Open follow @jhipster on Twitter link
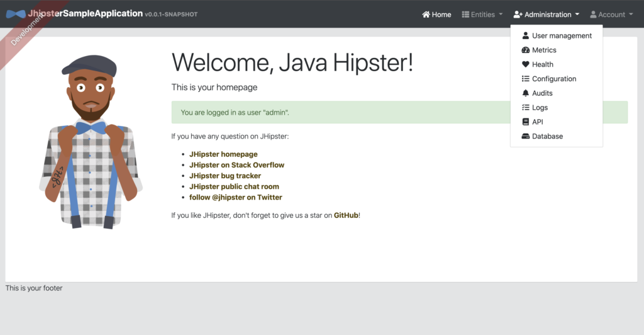 236,197
